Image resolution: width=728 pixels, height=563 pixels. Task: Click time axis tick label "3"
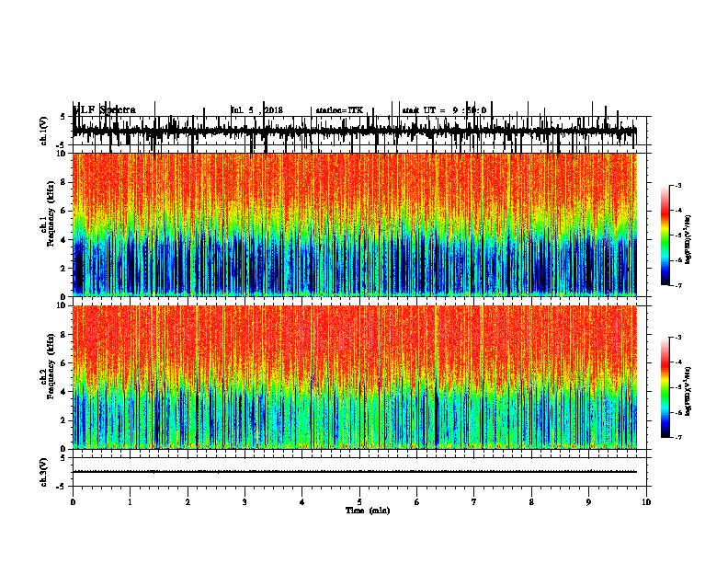click(245, 502)
